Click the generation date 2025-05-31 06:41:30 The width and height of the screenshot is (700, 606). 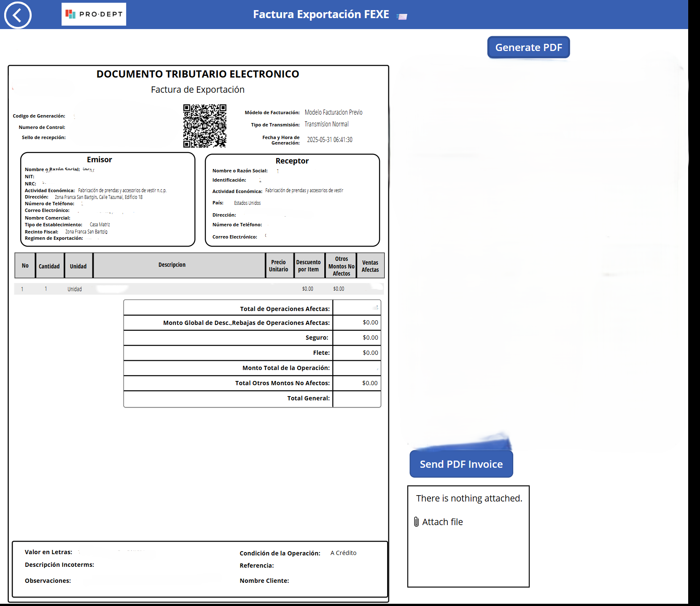click(329, 140)
